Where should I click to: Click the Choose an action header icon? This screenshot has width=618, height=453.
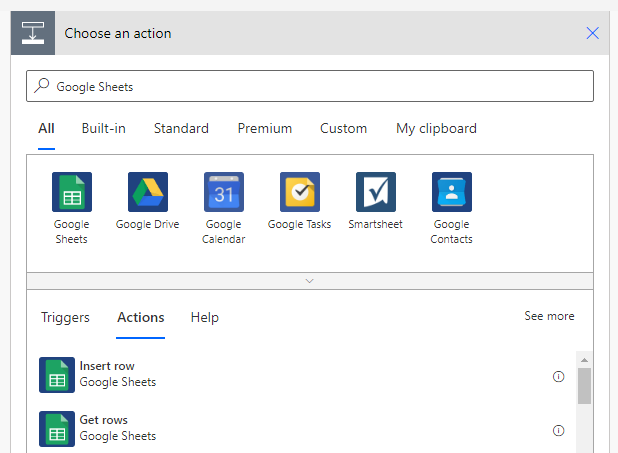[x=33, y=33]
